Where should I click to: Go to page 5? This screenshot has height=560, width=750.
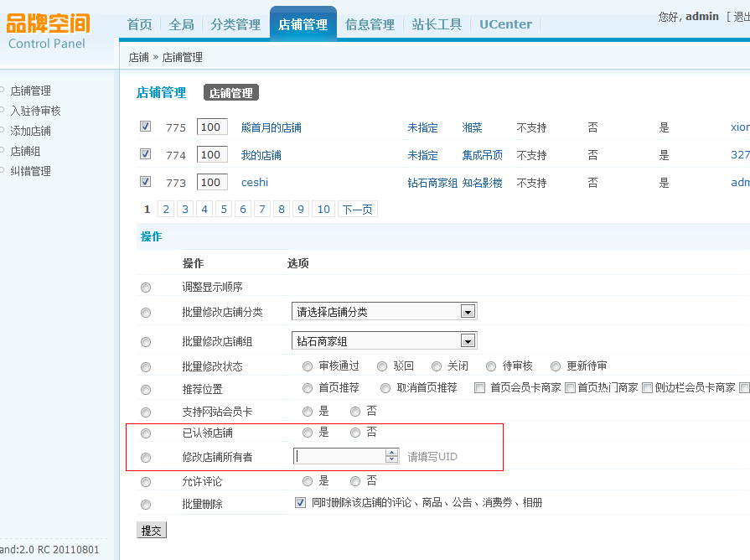click(x=224, y=209)
